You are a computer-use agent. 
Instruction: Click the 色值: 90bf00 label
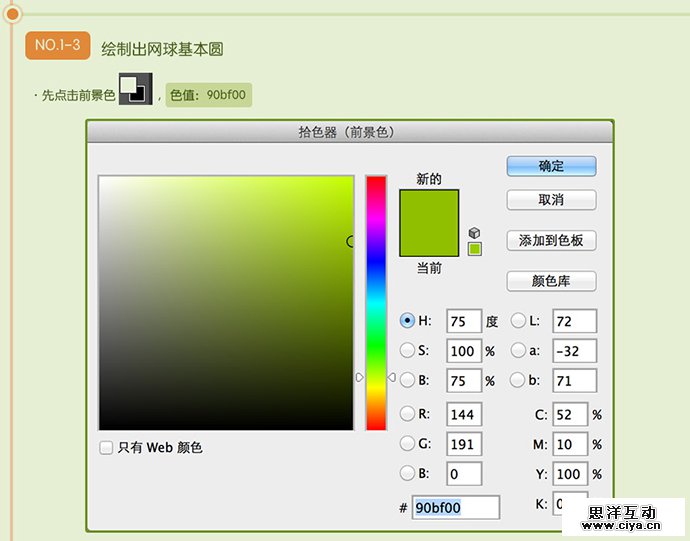[209, 95]
